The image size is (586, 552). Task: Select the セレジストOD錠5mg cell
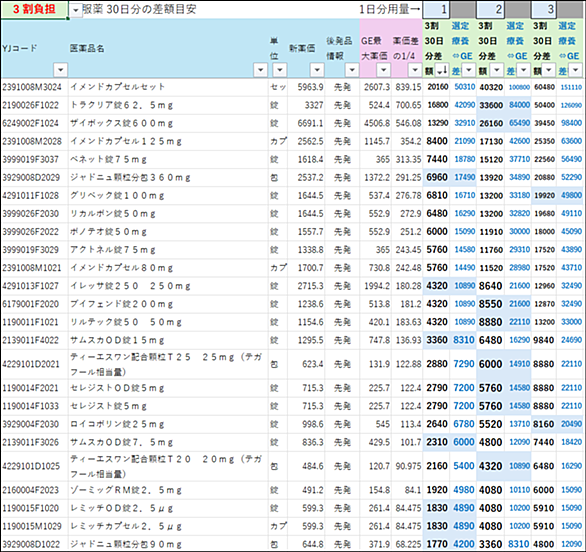[168, 388]
